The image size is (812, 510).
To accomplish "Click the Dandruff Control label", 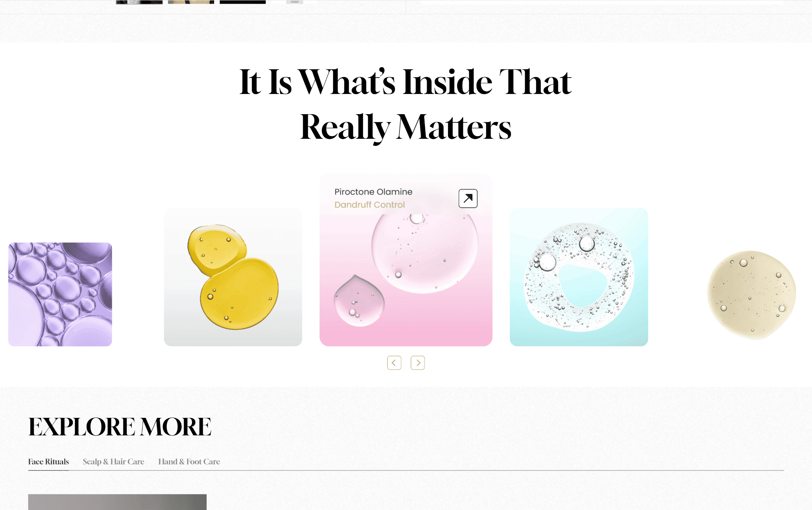I will click(369, 205).
